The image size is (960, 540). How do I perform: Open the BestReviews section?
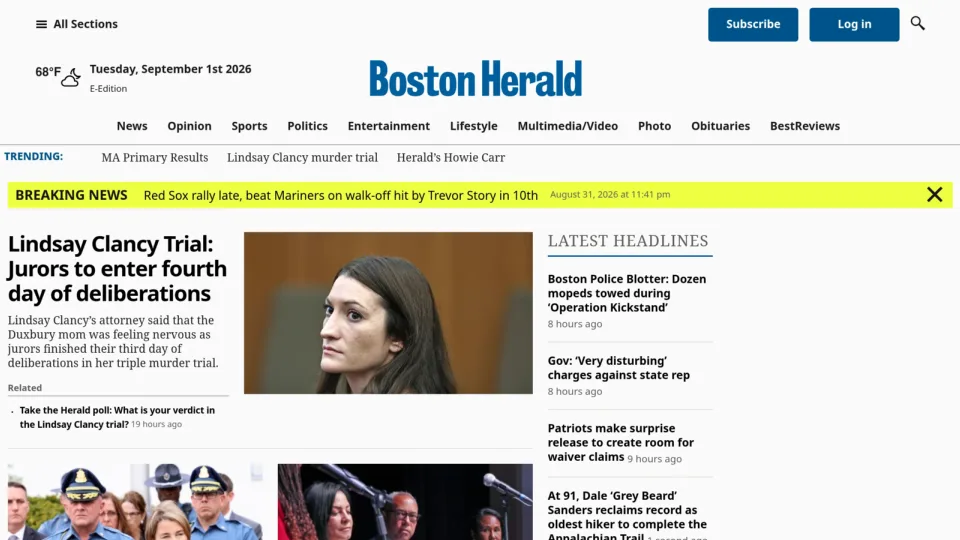click(805, 126)
